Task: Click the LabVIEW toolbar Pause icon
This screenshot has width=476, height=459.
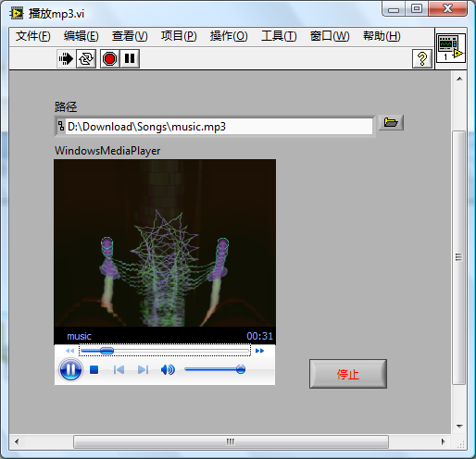Action: [130, 58]
